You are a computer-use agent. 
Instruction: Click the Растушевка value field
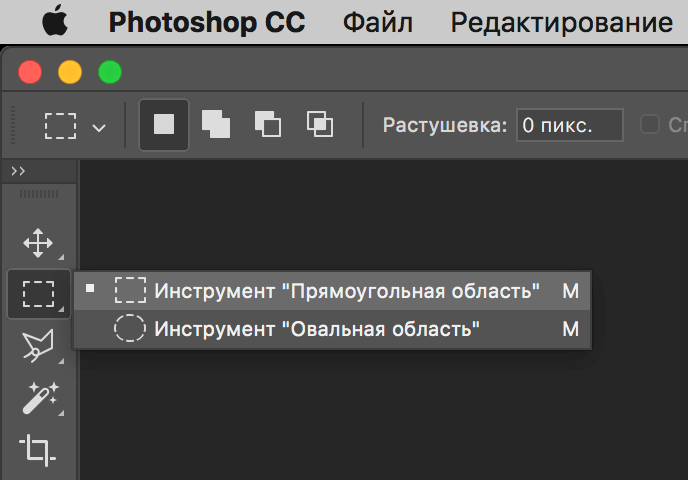570,125
